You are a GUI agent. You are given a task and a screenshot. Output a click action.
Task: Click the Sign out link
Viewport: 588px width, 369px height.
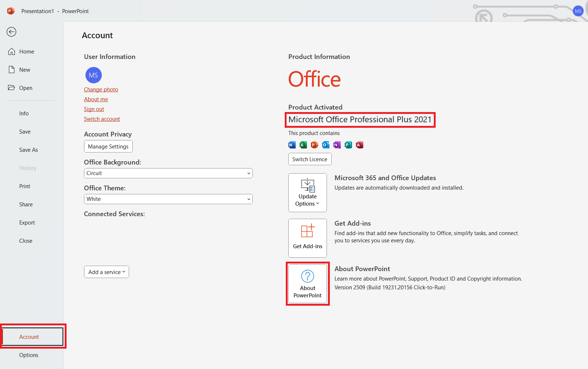tap(94, 109)
